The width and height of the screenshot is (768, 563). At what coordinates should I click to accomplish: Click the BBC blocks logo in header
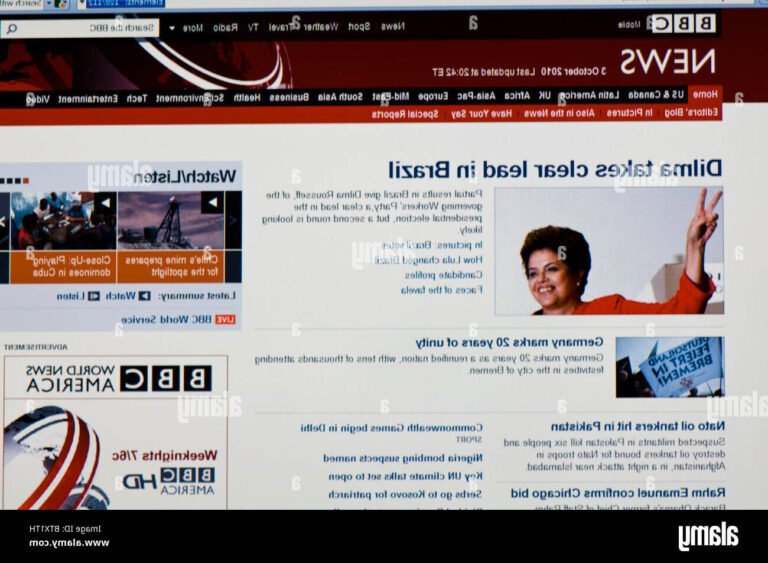coord(683,24)
